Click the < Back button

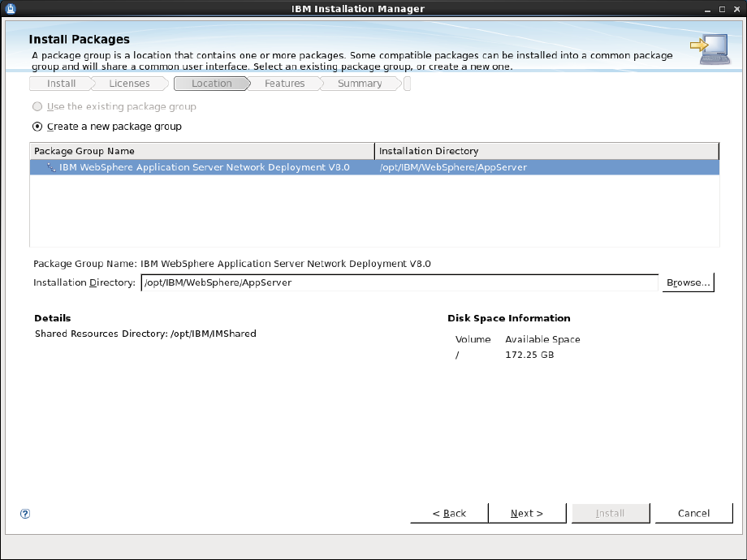pos(449,513)
